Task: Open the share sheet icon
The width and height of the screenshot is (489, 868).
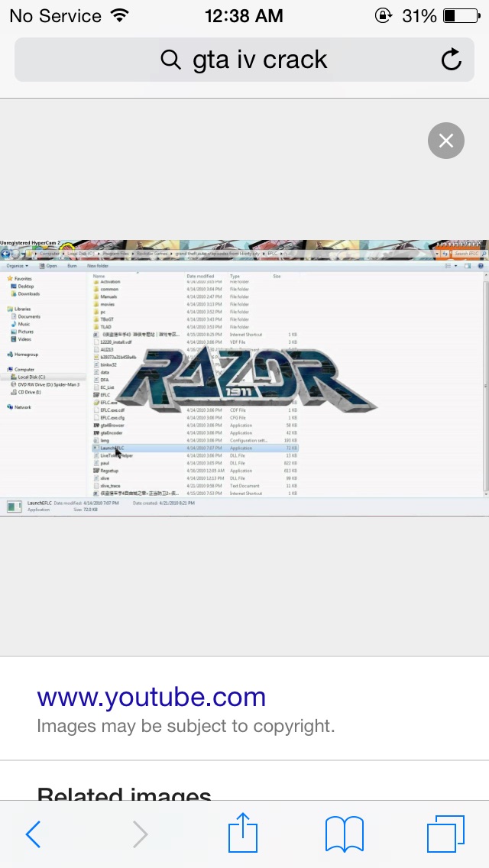Action: 243,832
